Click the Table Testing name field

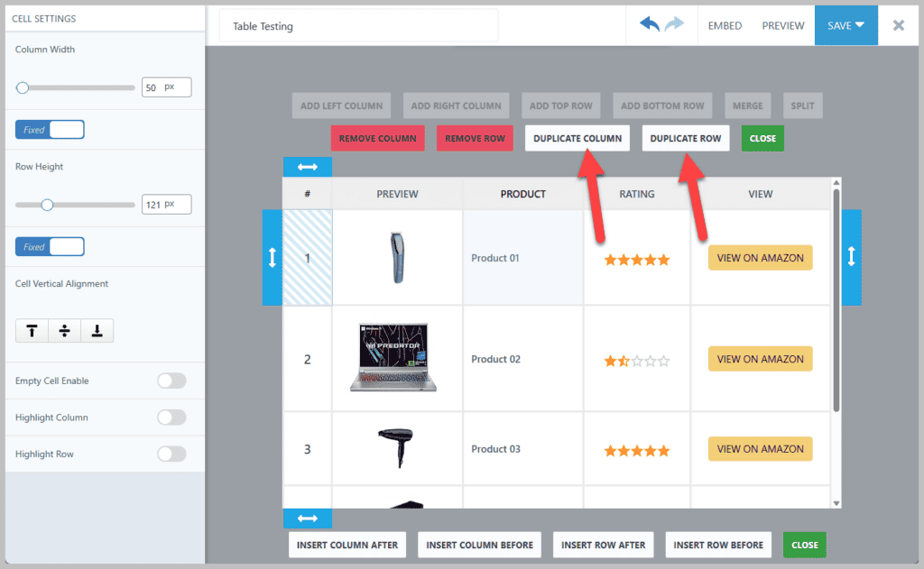pyautogui.click(x=358, y=26)
